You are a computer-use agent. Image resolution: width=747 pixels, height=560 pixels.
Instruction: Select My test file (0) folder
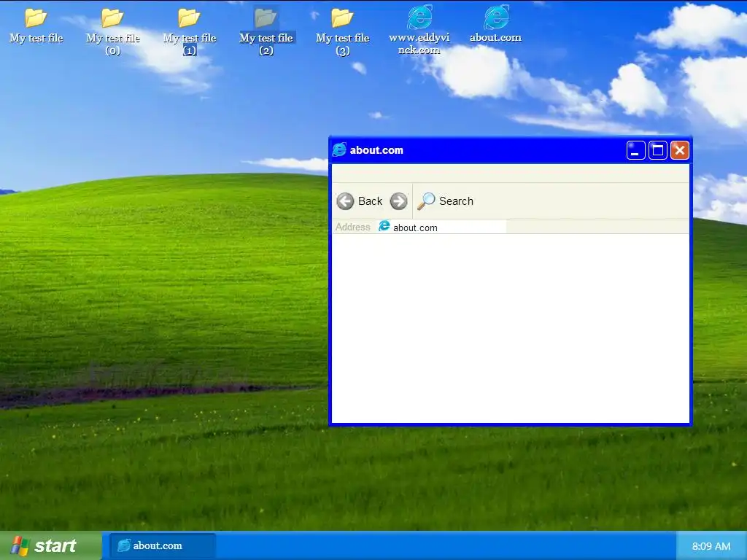[x=113, y=32]
